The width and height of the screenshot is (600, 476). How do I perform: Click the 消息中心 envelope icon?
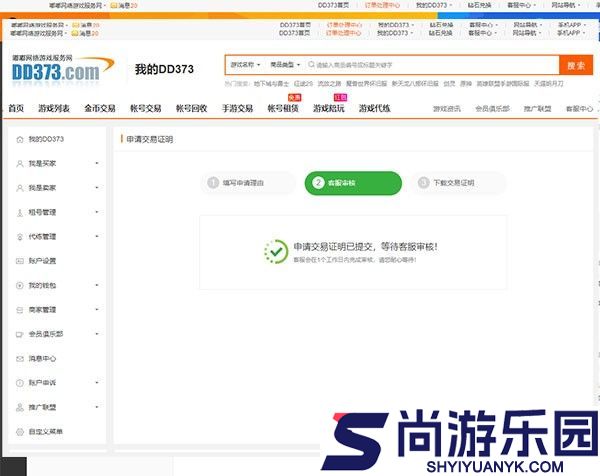pyautogui.click(x=20, y=359)
